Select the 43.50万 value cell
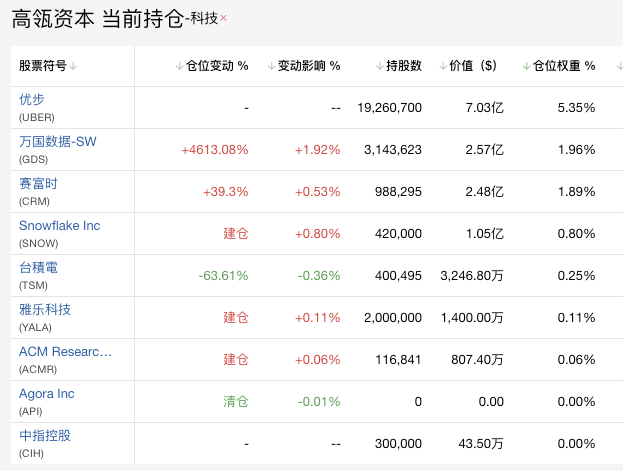 click(481, 444)
